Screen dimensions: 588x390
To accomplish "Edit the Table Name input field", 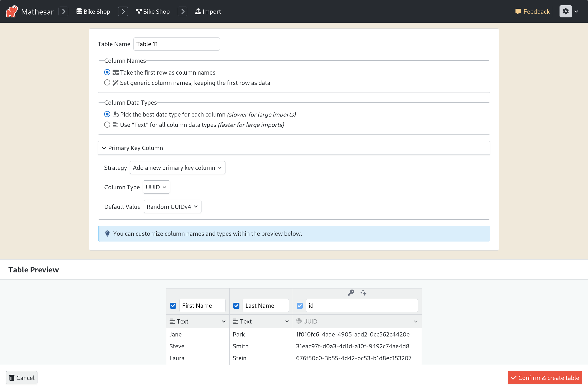I will [176, 44].
